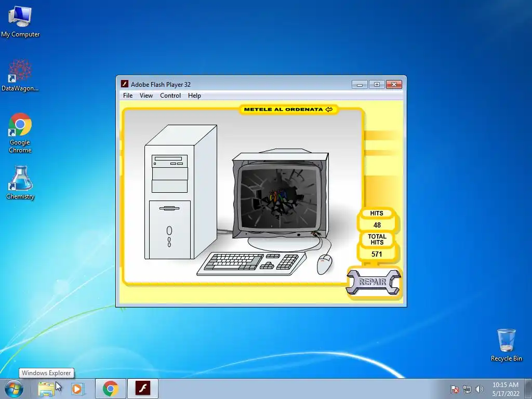Click the monitor stand base
Image resolution: width=532 pixels, height=399 pixels.
tap(284, 243)
